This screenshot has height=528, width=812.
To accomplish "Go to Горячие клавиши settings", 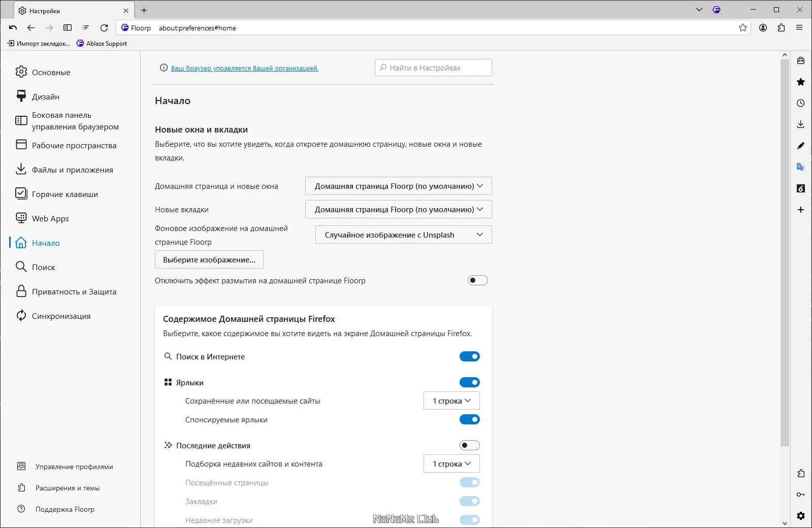I will 57,194.
